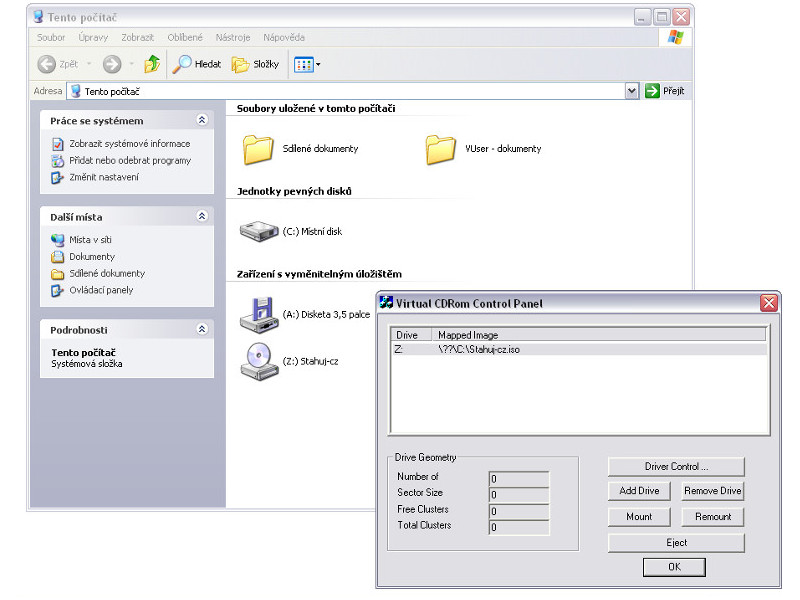The image size is (800, 600).
Task: Open the Soubor menu
Action: tap(51, 37)
